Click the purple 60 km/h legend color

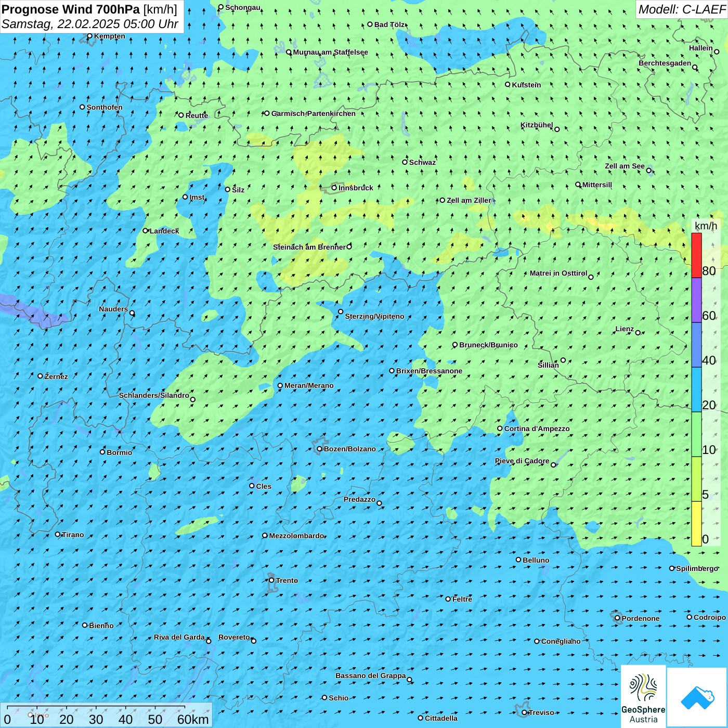[x=696, y=300]
